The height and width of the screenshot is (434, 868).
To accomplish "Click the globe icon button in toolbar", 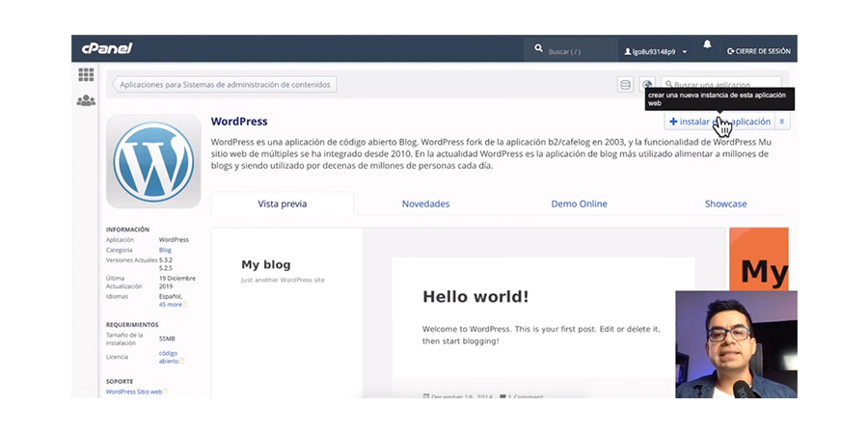I will coord(646,85).
